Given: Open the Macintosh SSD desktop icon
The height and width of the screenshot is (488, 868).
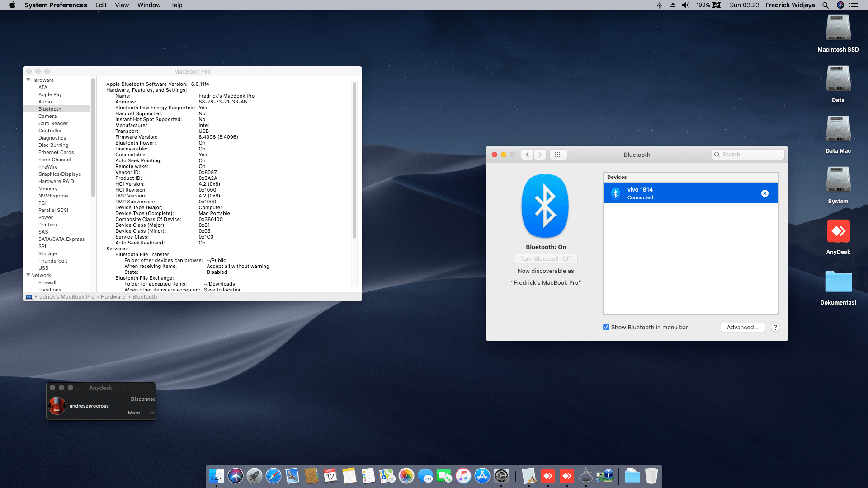Looking at the screenshot, I should [838, 28].
